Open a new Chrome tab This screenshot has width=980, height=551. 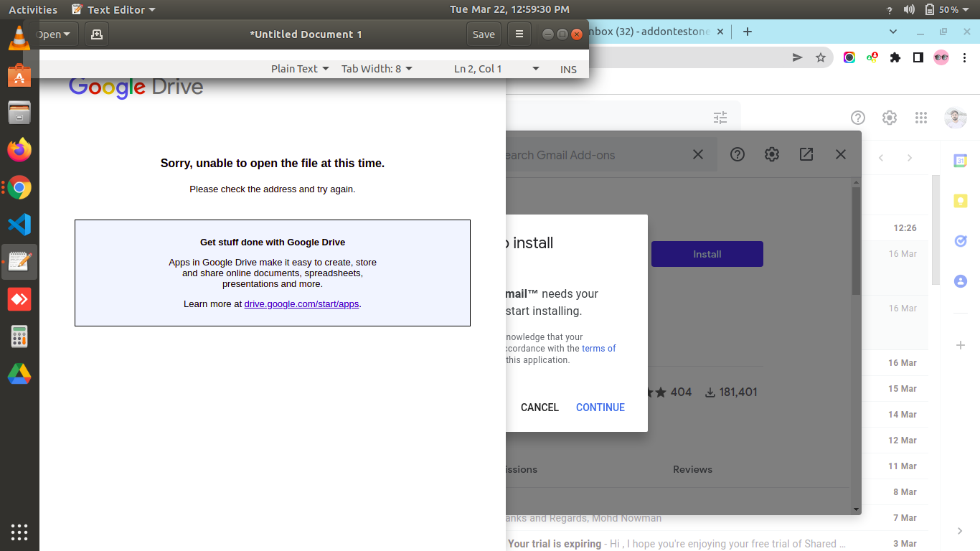tap(748, 32)
